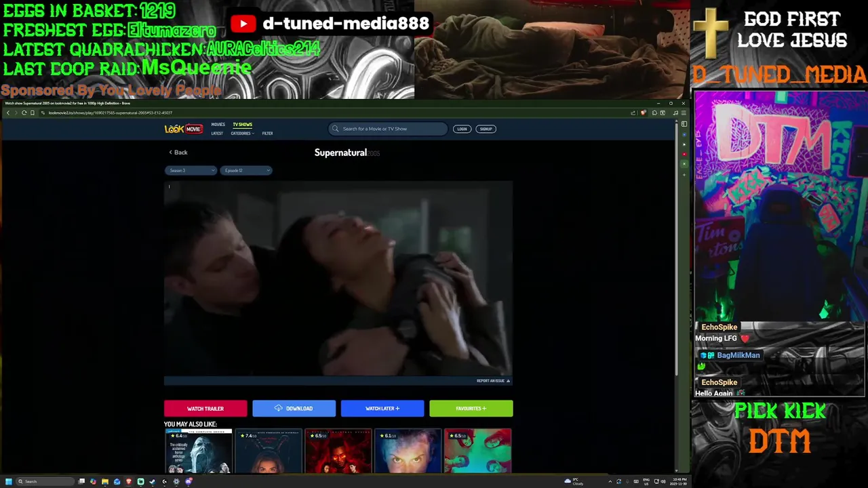868x488 pixels.
Task: Toggle the sidebar panel icon
Action: (684, 124)
